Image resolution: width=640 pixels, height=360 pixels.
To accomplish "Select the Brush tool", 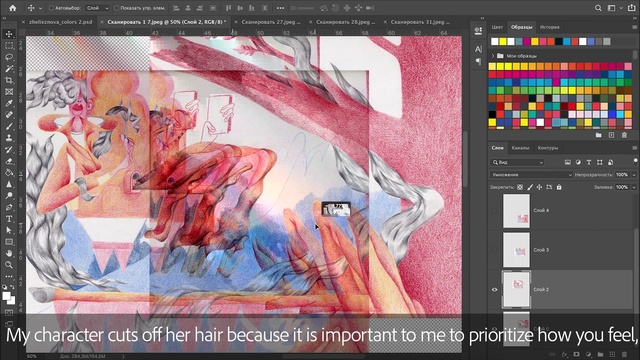I will pos(9,127).
